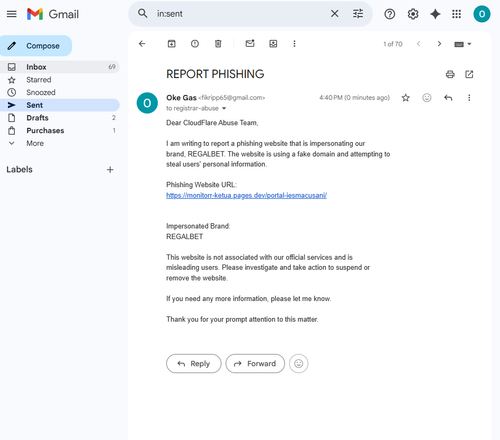The width and height of the screenshot is (500, 440).
Task: Delete this email with the trash icon
Action: point(218,44)
